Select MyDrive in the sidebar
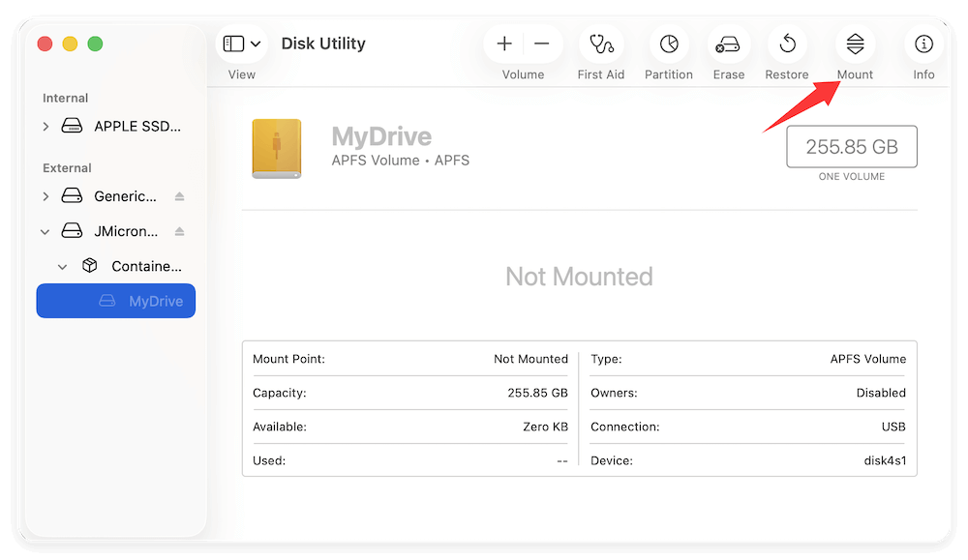This screenshot has height=560, width=968. coord(115,301)
